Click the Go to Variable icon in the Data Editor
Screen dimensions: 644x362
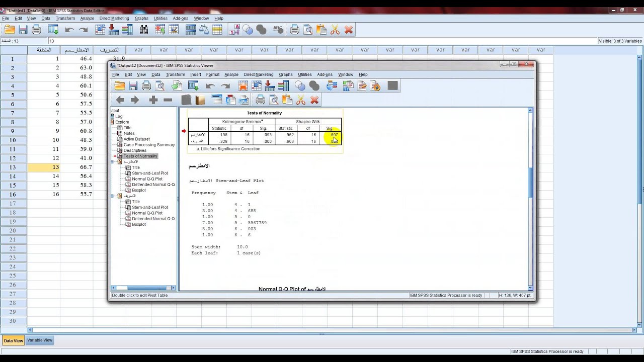(x=114, y=30)
